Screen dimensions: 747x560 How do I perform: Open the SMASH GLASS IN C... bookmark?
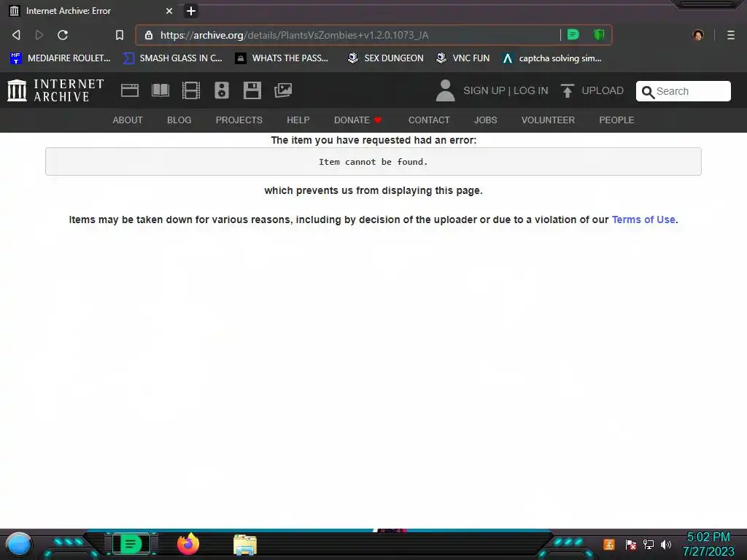pyautogui.click(x=172, y=58)
